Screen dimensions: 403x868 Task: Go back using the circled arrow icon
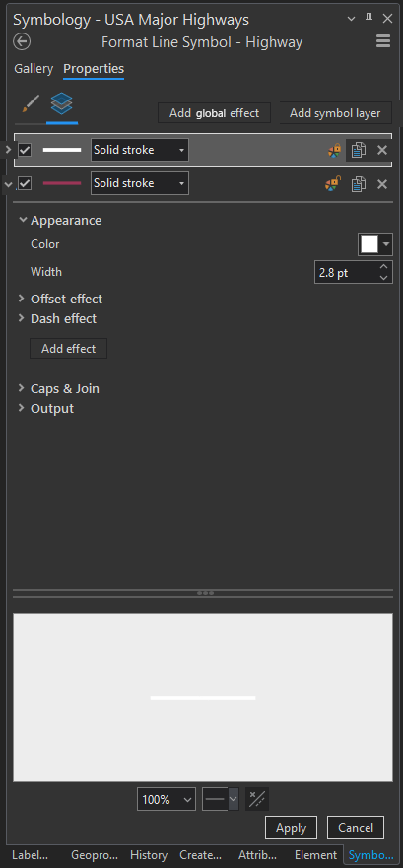point(22,42)
